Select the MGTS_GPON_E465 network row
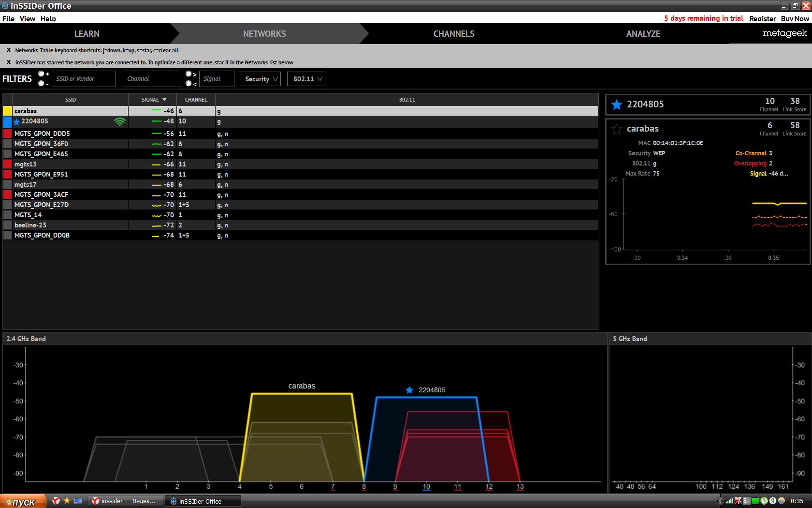 click(x=301, y=154)
